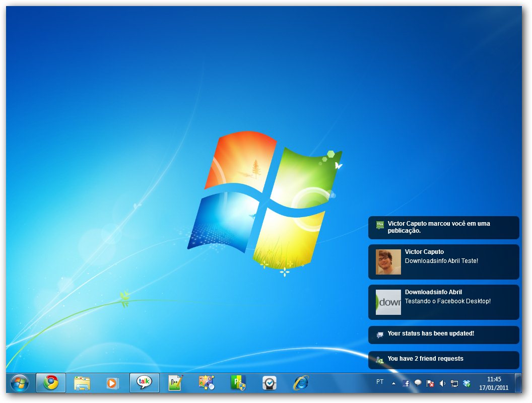Image resolution: width=532 pixels, height=403 pixels.
Task: Open the Dropbox tray icon
Action: 467,383
